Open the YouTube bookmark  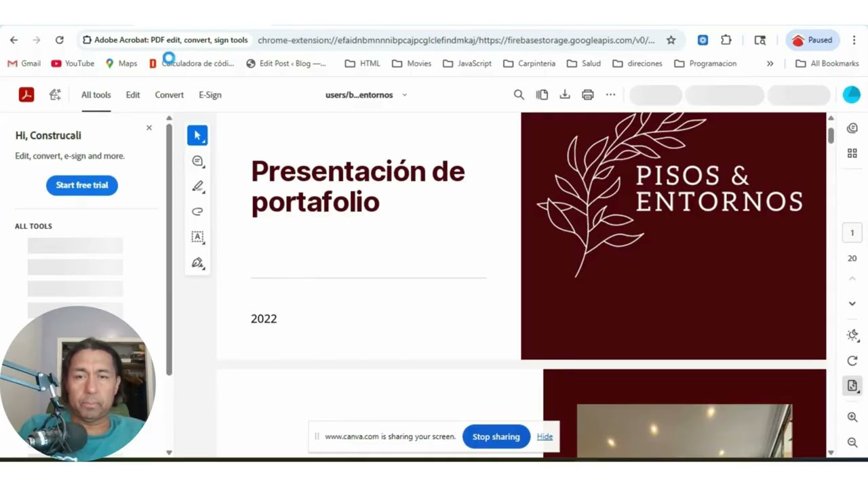coord(73,63)
